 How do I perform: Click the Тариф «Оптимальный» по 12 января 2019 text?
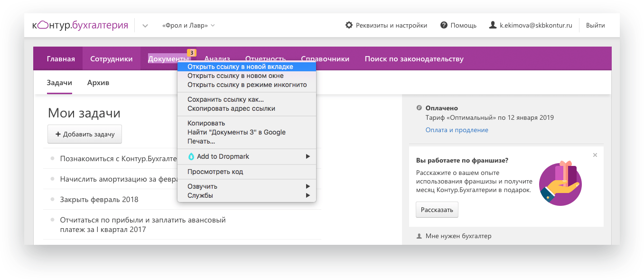[x=490, y=117]
